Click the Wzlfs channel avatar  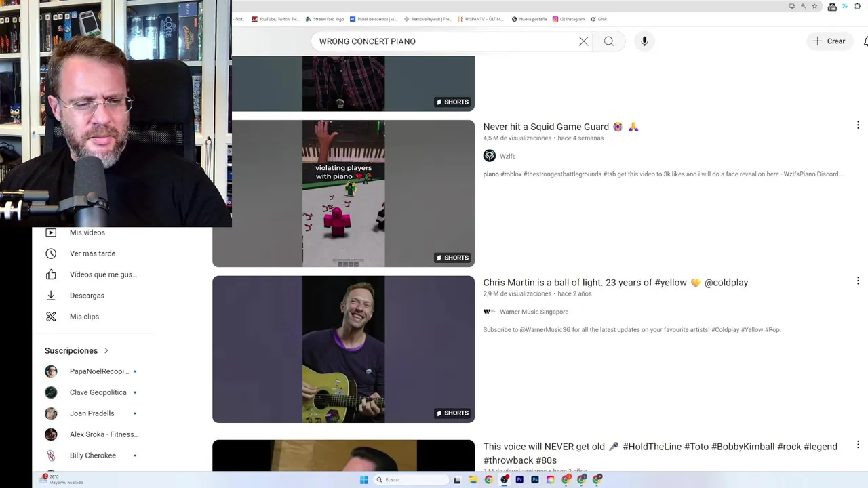(490, 156)
